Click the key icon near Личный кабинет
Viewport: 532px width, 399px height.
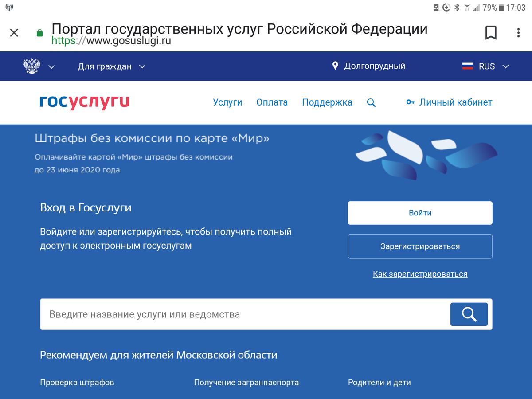(x=410, y=102)
